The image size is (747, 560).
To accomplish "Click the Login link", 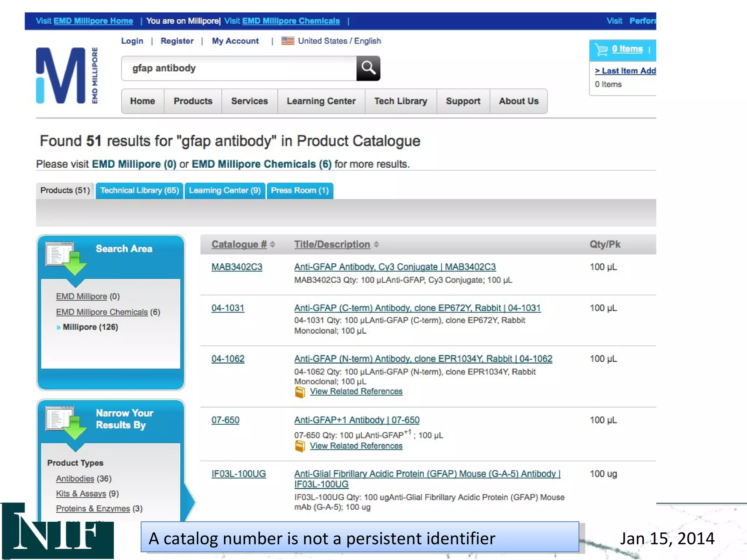I will point(132,41).
